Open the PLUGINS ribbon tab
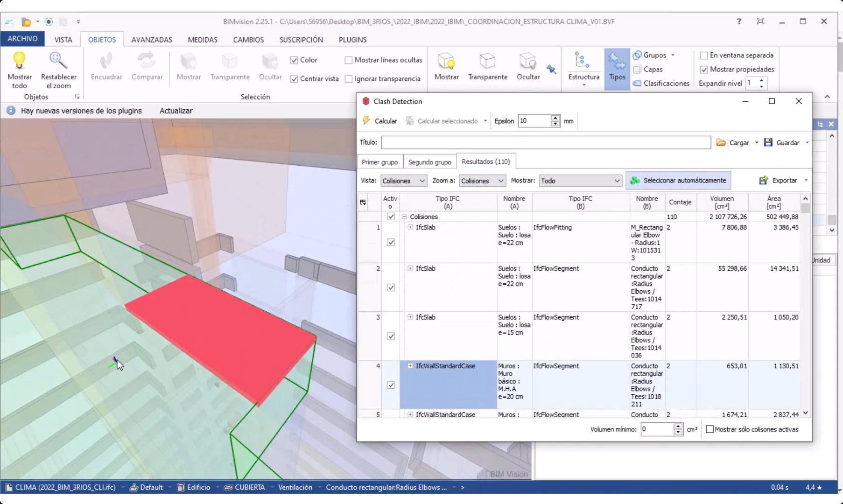 (352, 40)
